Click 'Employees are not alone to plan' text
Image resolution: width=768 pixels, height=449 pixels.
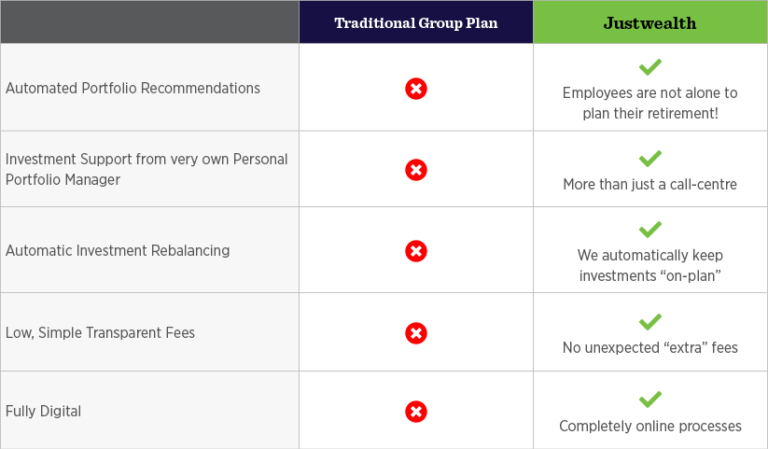(x=650, y=103)
